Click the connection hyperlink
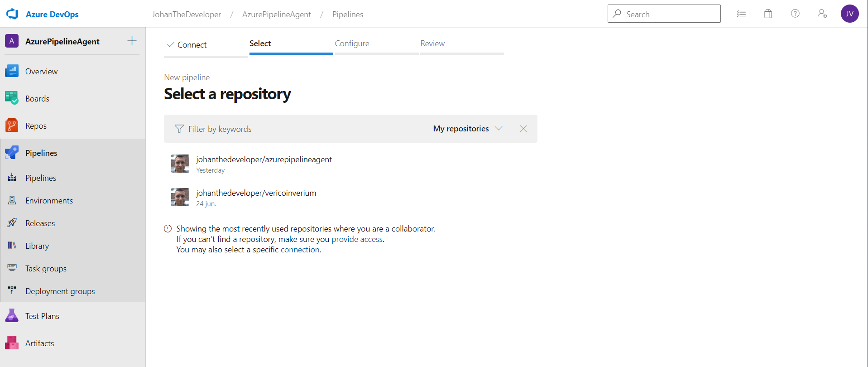 (300, 250)
